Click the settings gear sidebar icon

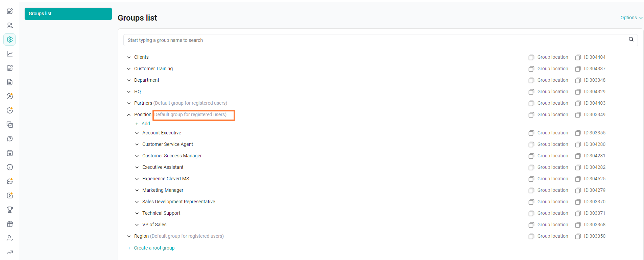click(x=10, y=40)
